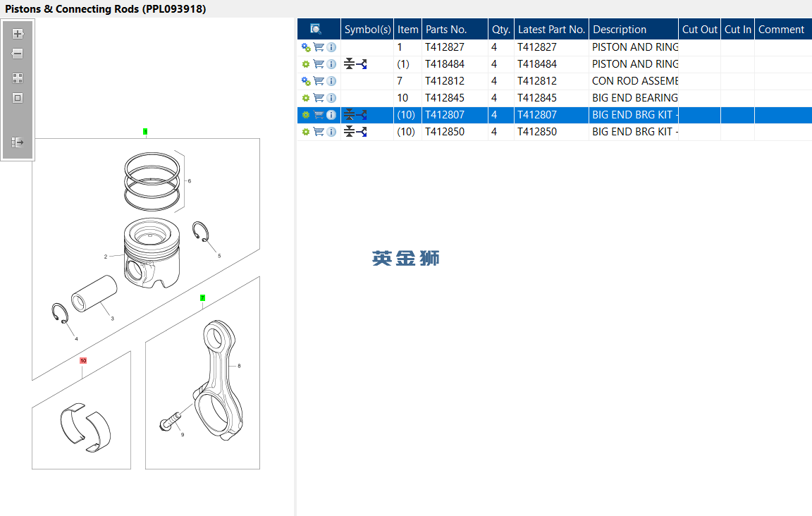Click the connecting rod illustration labeled 8
Image resolution: width=812 pixels, height=516 pixels.
219,380
